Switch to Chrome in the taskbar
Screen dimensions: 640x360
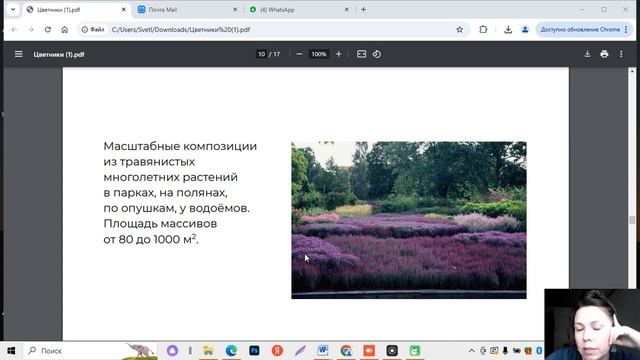coord(346,351)
